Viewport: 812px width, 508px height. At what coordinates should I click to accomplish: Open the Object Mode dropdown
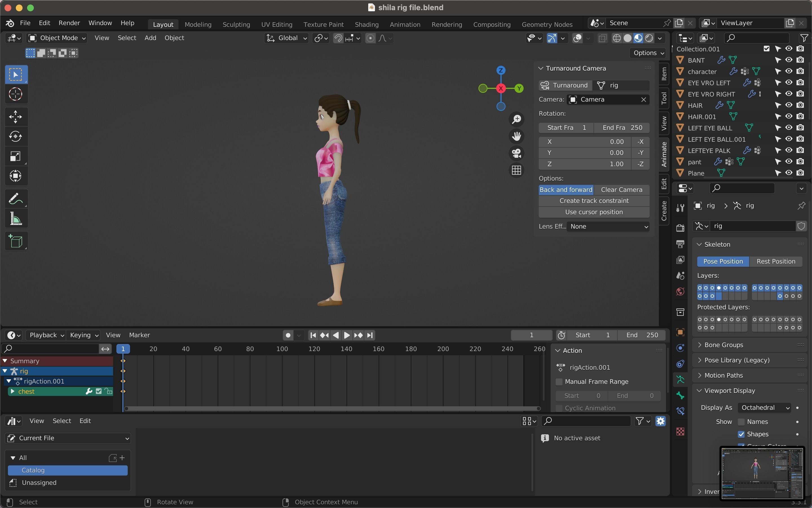(x=57, y=38)
